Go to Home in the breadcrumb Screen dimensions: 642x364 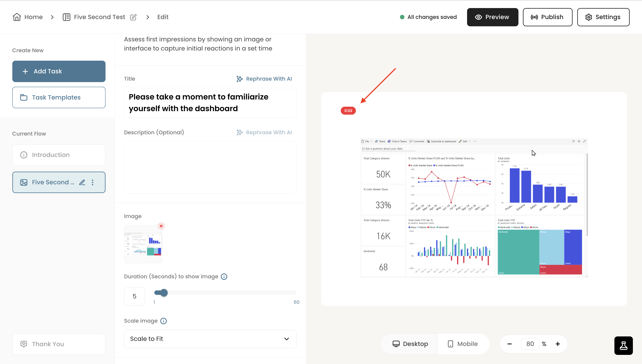(x=34, y=17)
